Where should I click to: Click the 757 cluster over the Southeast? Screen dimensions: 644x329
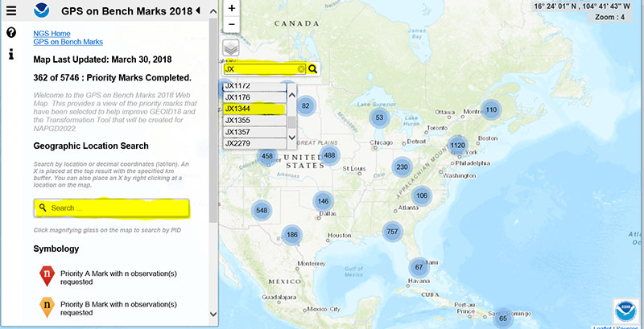tap(392, 232)
